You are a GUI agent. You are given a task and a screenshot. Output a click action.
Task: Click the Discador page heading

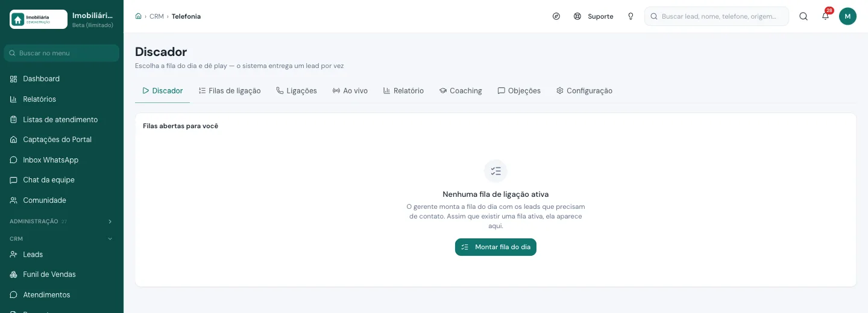[161, 52]
